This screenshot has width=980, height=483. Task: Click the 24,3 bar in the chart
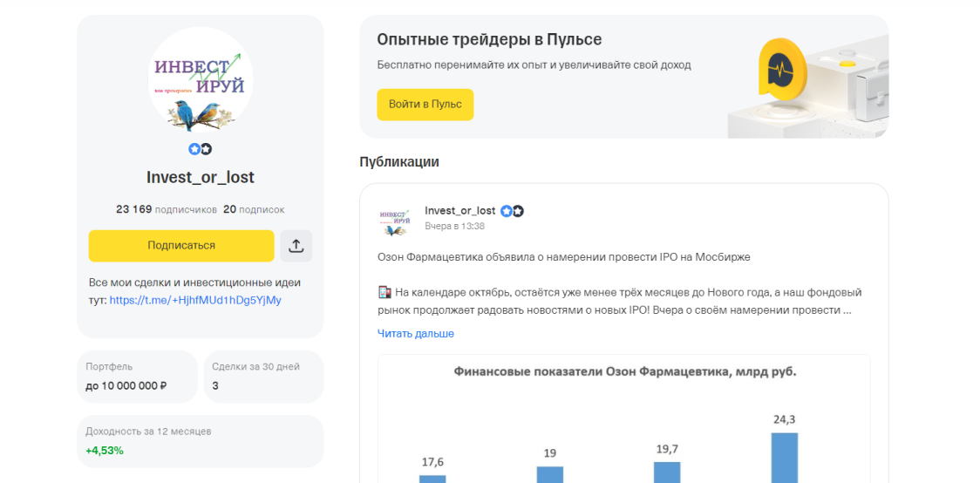[x=785, y=458]
